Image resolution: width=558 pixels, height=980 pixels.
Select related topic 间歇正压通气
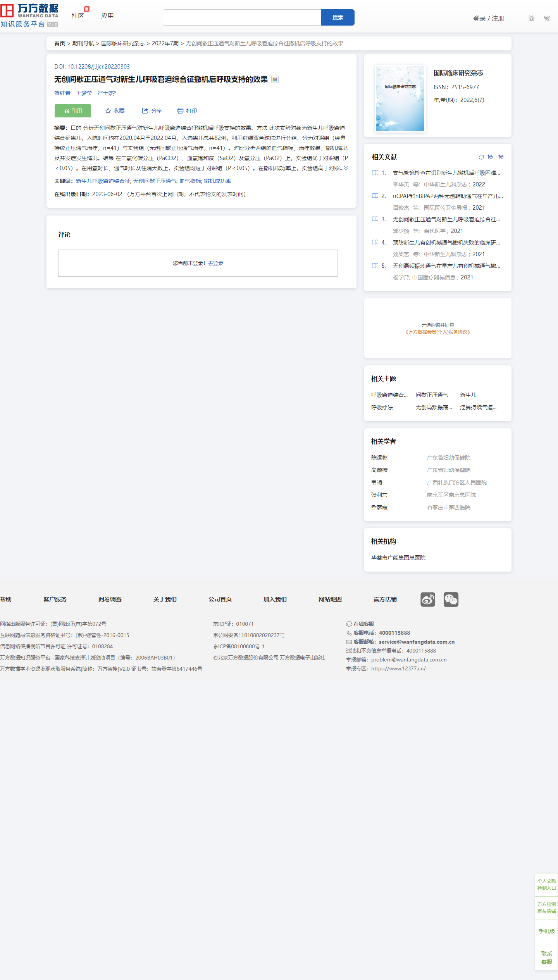click(x=432, y=395)
